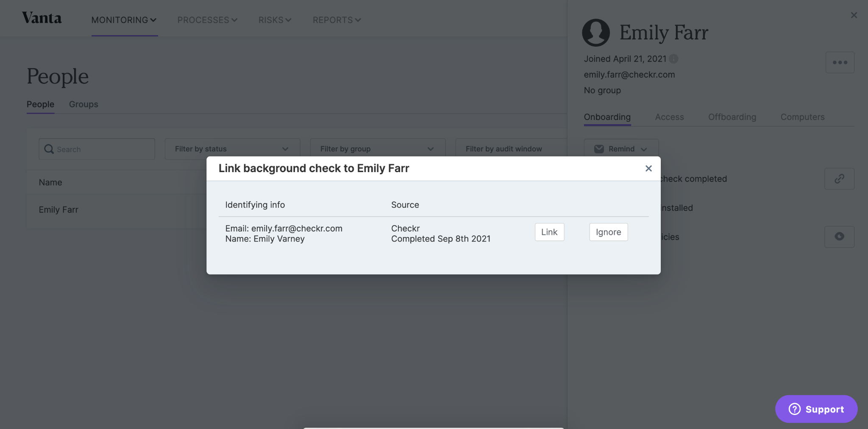Go to Vanta home via logo

[x=42, y=18]
